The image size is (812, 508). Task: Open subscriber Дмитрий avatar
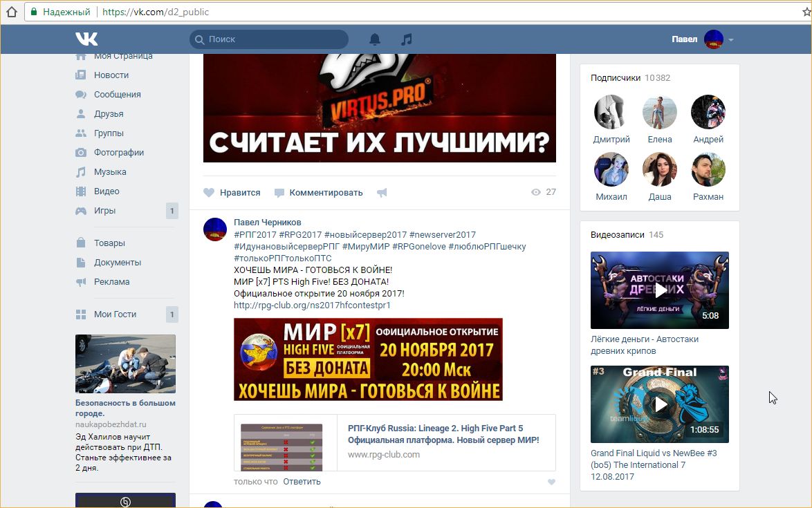pyautogui.click(x=611, y=112)
